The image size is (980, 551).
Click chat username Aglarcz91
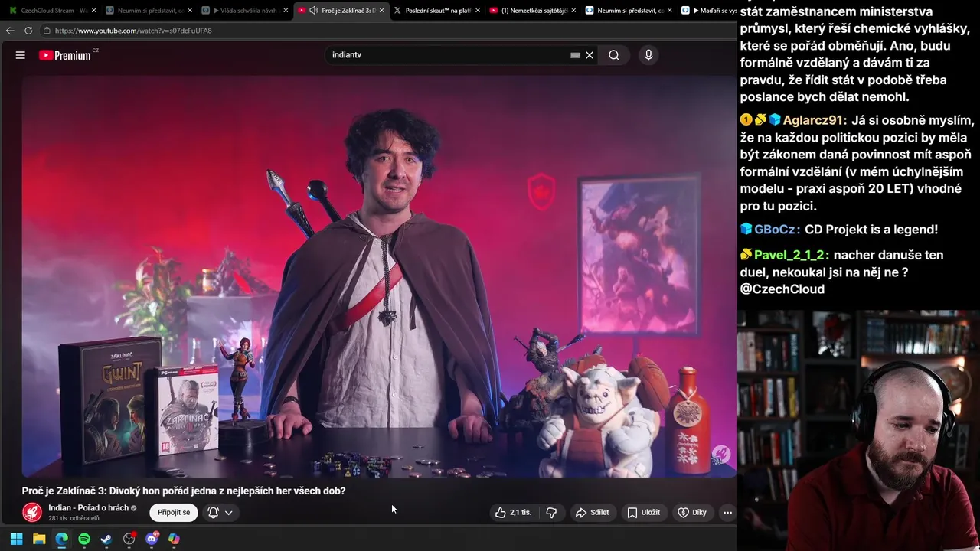click(815, 120)
